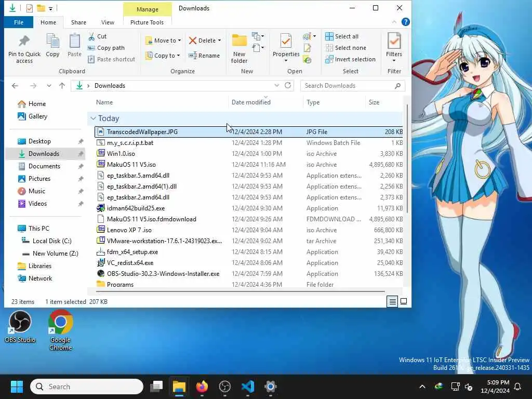Click the Windows Start button

[17, 387]
